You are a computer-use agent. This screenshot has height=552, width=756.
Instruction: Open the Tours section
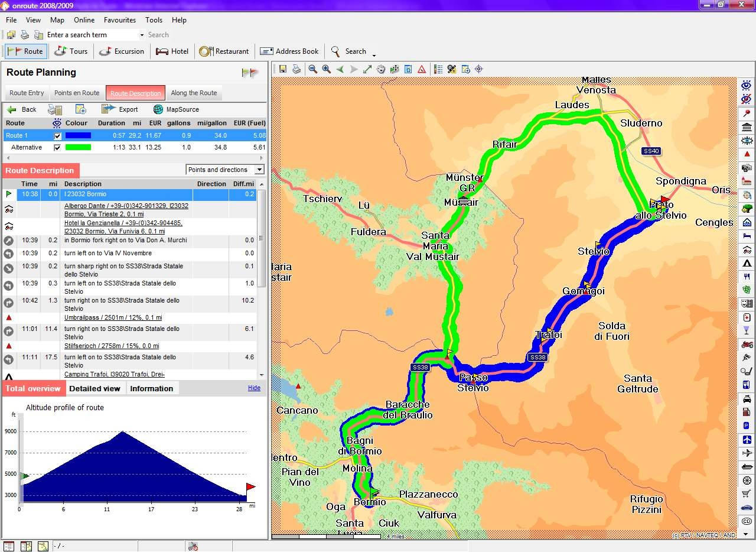pyautogui.click(x=71, y=51)
